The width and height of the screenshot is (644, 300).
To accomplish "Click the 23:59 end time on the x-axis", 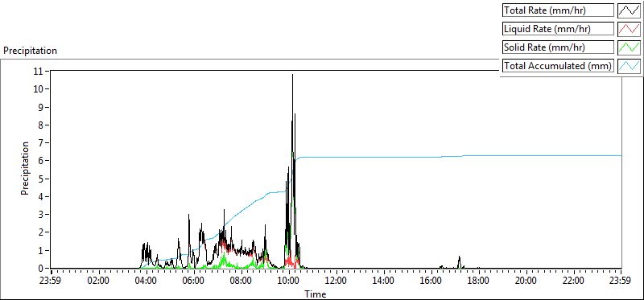I will 621,282.
